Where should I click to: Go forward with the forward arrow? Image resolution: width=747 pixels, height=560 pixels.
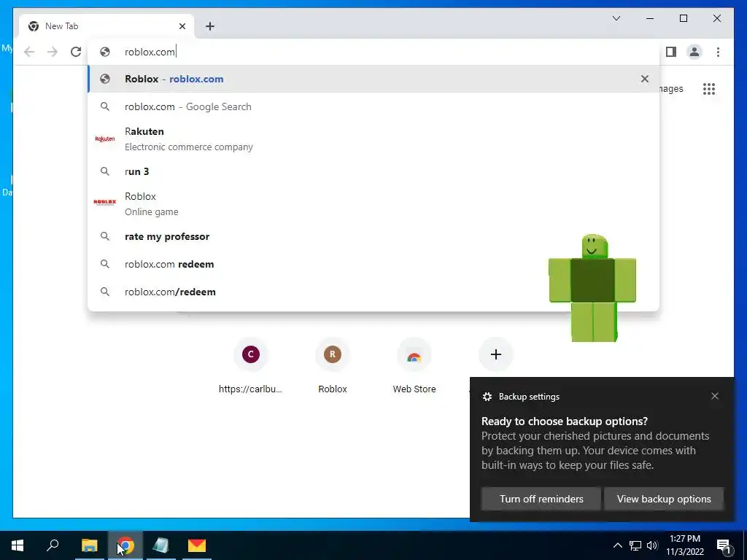pyautogui.click(x=53, y=52)
